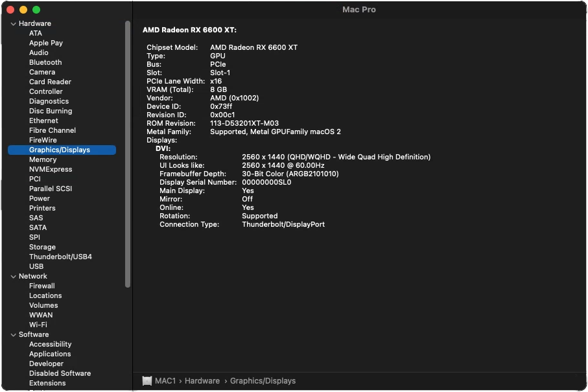The width and height of the screenshot is (588, 392).
Task: Collapse the Software section
Action: click(x=14, y=335)
